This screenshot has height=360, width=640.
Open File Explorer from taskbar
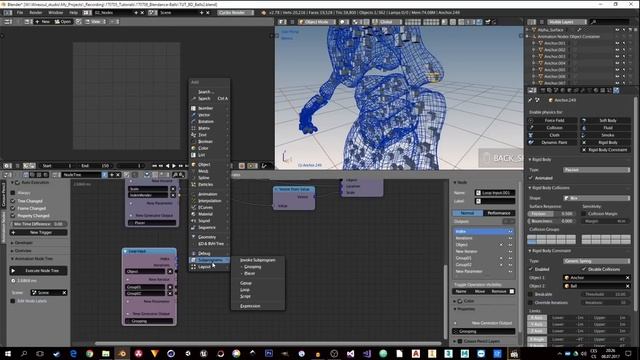pyautogui.click(x=106, y=353)
